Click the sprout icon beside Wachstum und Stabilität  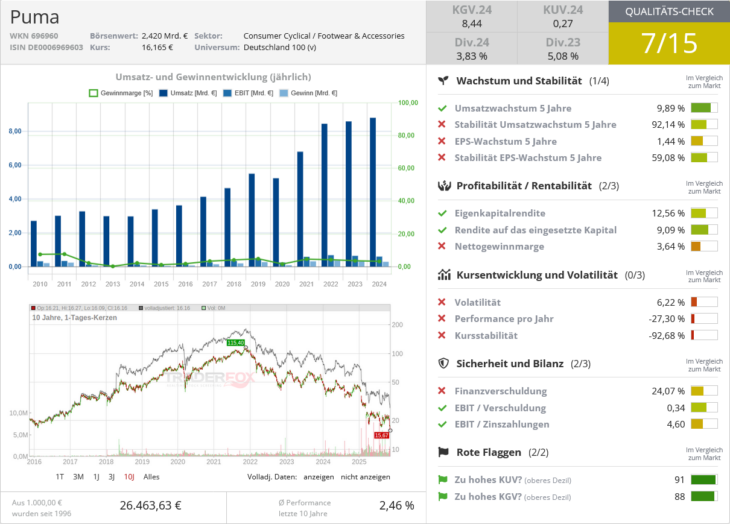pos(443,80)
